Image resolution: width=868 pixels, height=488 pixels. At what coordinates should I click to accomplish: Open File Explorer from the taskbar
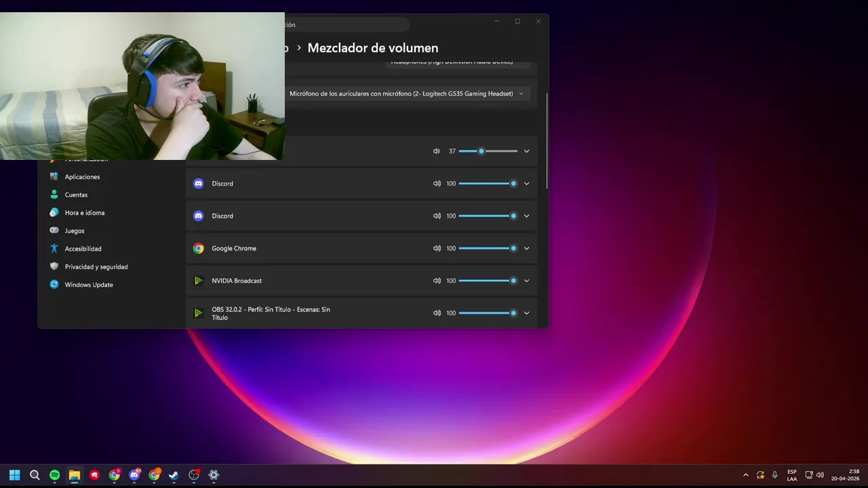[x=75, y=475]
